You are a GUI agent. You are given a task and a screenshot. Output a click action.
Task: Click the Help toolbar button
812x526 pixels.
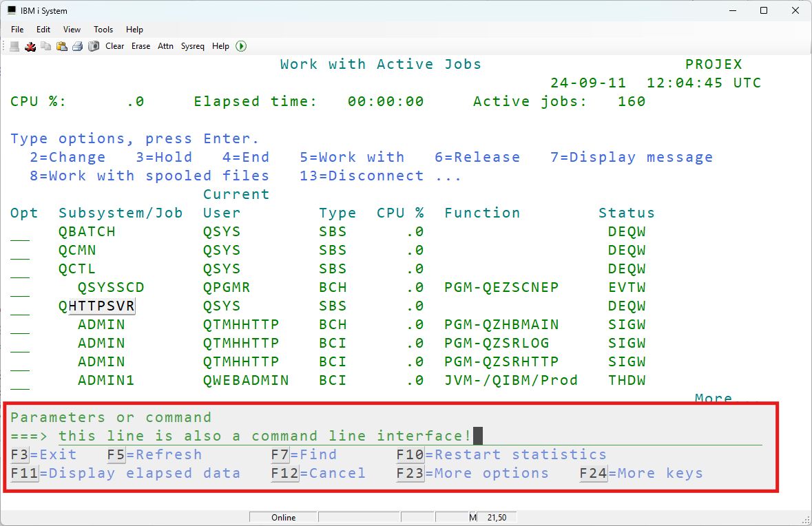pos(220,46)
